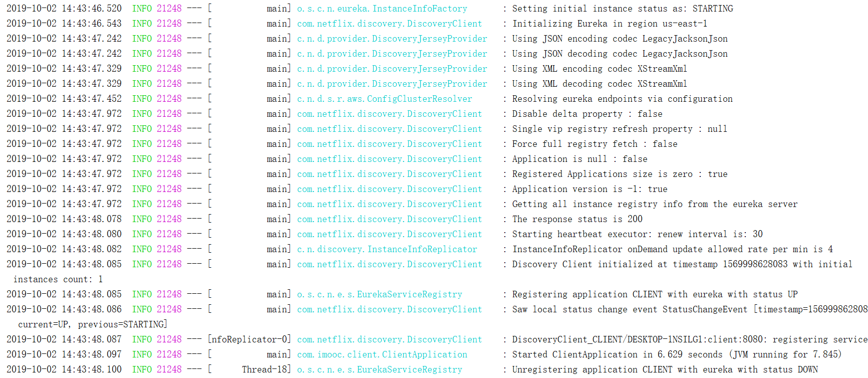868x378 pixels.
Task: Click EurekaServiceRegistry logger on the 'Unregistering application' row
Action: 380,369
